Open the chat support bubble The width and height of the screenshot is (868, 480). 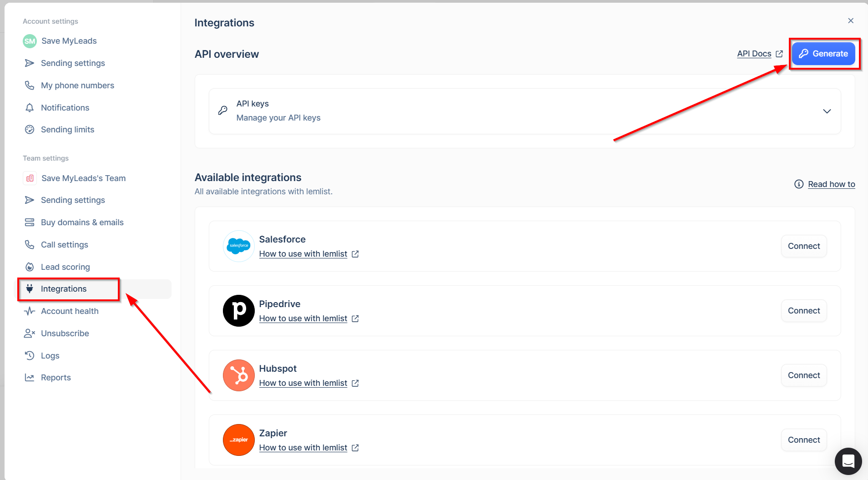click(848, 461)
